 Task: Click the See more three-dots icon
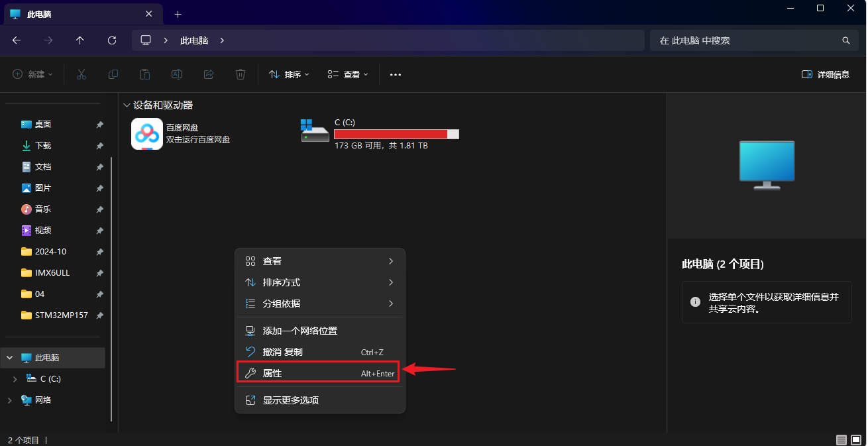tap(396, 74)
